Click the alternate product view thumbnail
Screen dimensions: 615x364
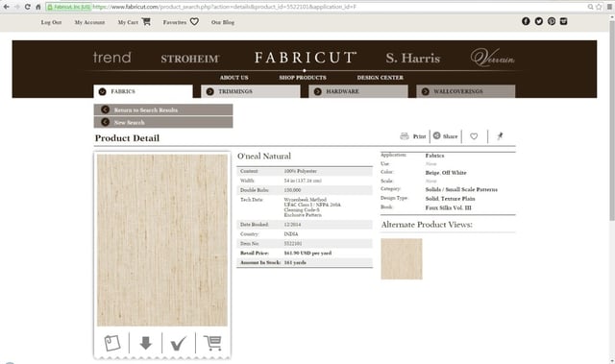pyautogui.click(x=402, y=258)
